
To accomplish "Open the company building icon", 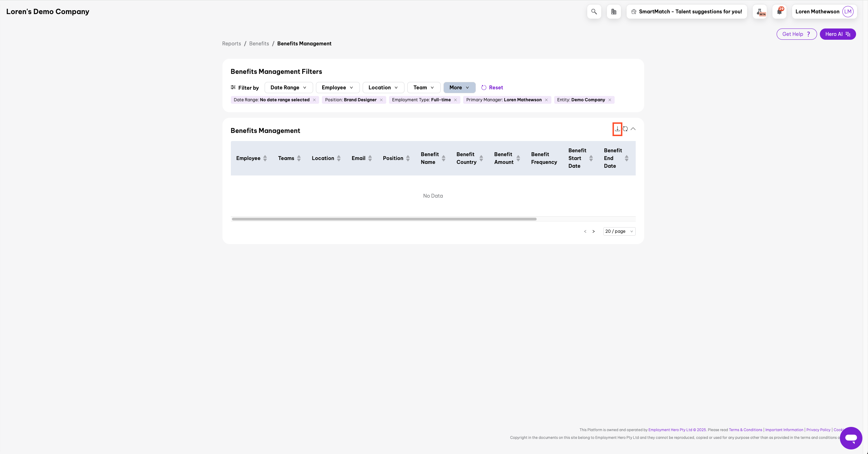I will pos(614,12).
